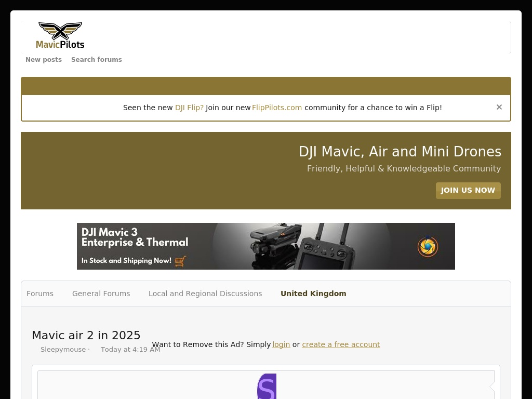This screenshot has width=532, height=399.
Task: Open the Search forums link
Action: 96,59
